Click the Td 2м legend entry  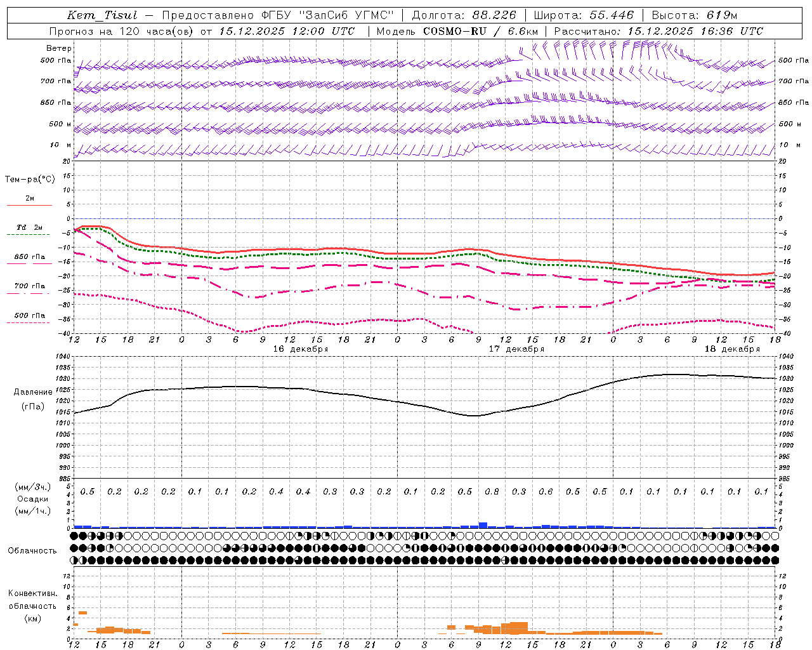(x=29, y=227)
